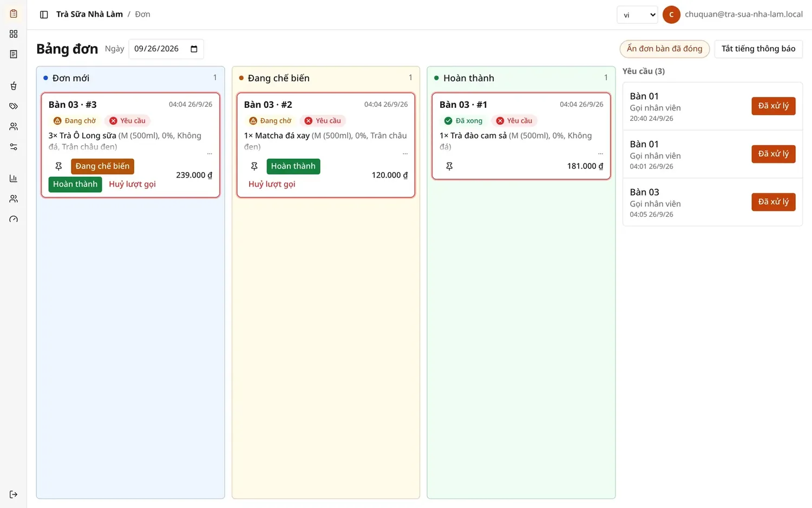This screenshot has width=812, height=508.
Task: Click Huỷ lượt gọi on order #3
Action: click(x=132, y=184)
